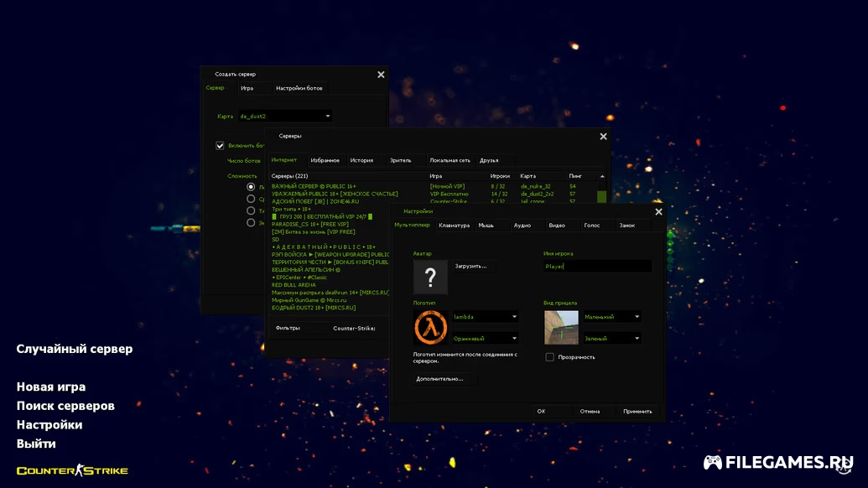The width and height of the screenshot is (868, 488).
Task: Select the currently checked difficulty radio button
Action: click(x=251, y=187)
